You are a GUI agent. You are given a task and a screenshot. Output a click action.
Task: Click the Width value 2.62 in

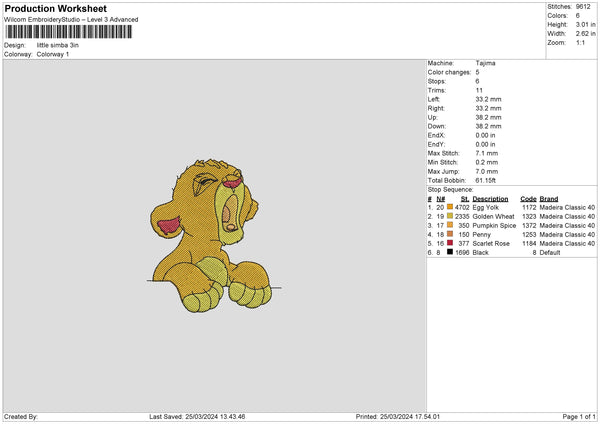pos(586,34)
